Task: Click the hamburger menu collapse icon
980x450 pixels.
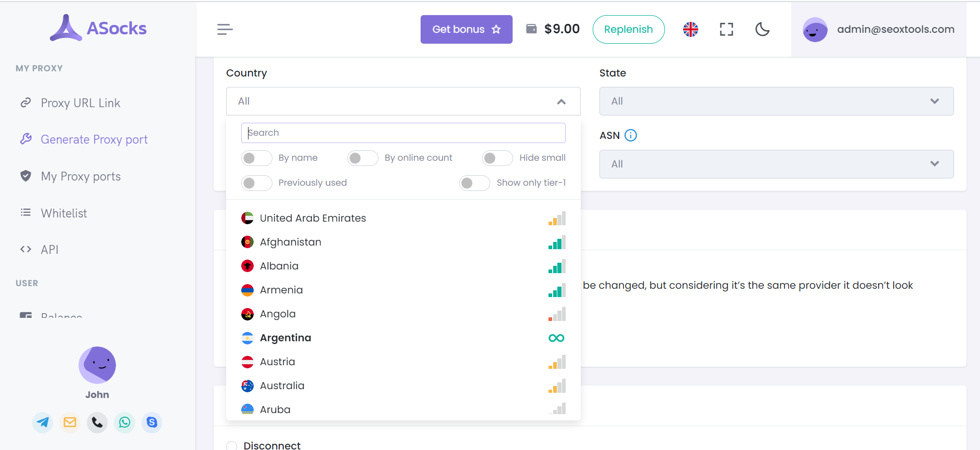Action: [225, 30]
